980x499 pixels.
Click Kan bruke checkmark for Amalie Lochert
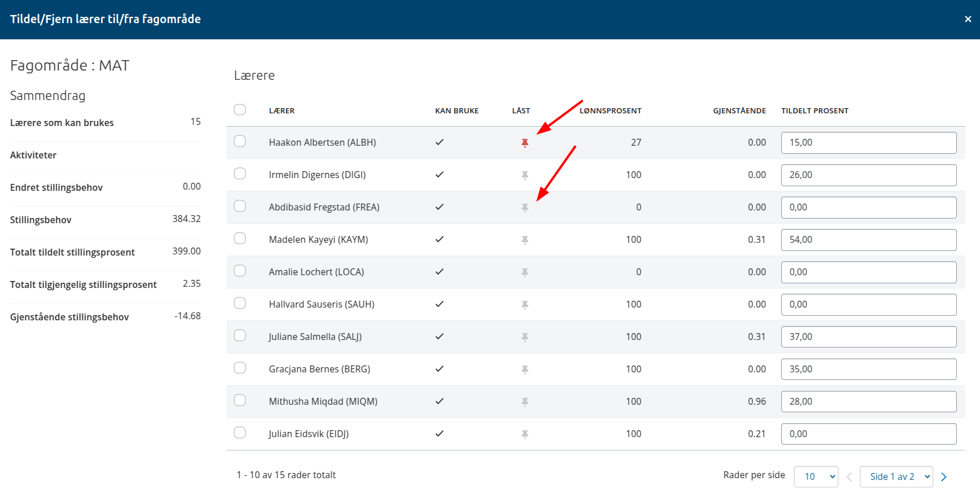click(x=440, y=272)
